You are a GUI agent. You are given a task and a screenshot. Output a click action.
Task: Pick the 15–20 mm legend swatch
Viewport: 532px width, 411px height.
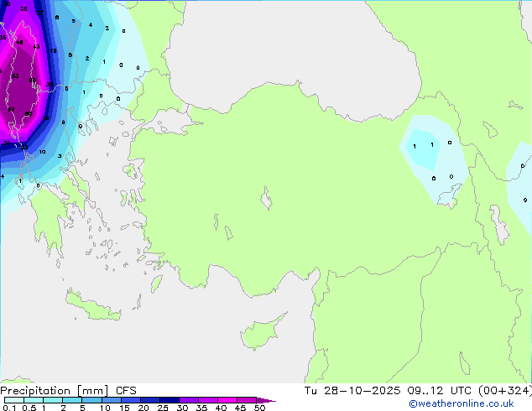(131, 400)
